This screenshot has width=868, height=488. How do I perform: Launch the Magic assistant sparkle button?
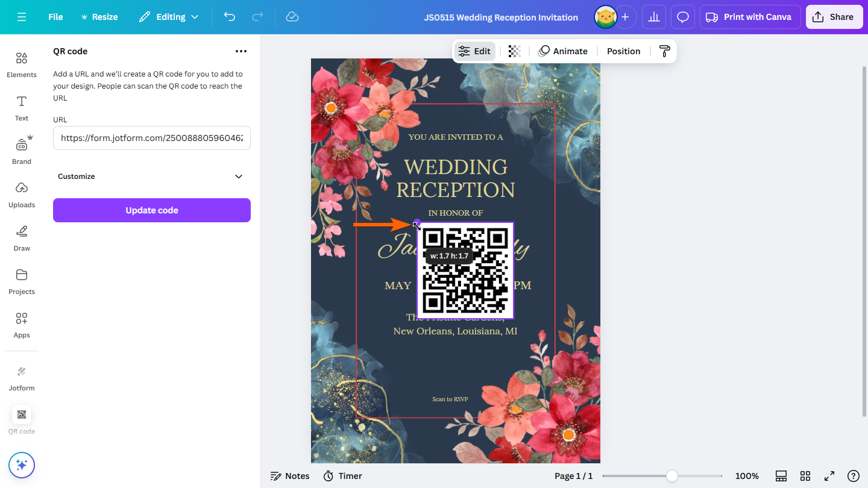click(x=22, y=465)
